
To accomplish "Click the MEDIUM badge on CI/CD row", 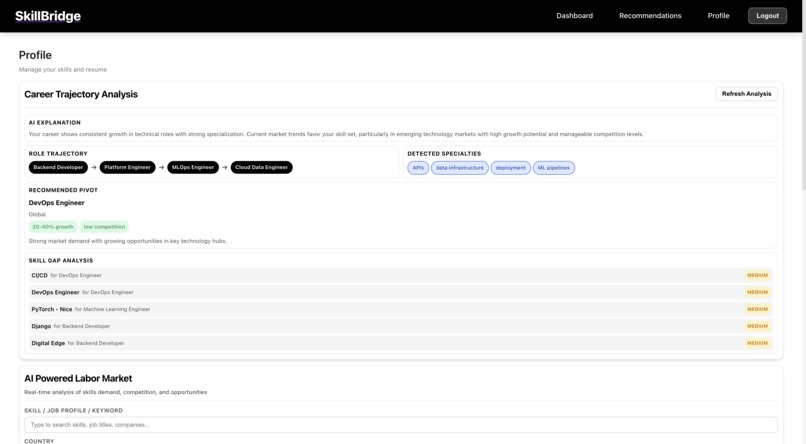I will click(x=757, y=275).
